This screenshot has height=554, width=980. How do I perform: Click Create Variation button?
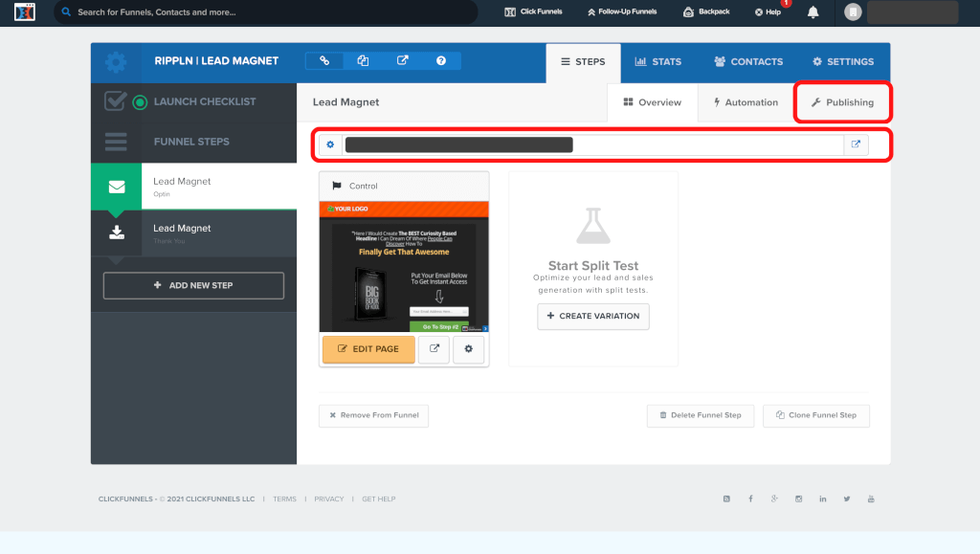593,317
